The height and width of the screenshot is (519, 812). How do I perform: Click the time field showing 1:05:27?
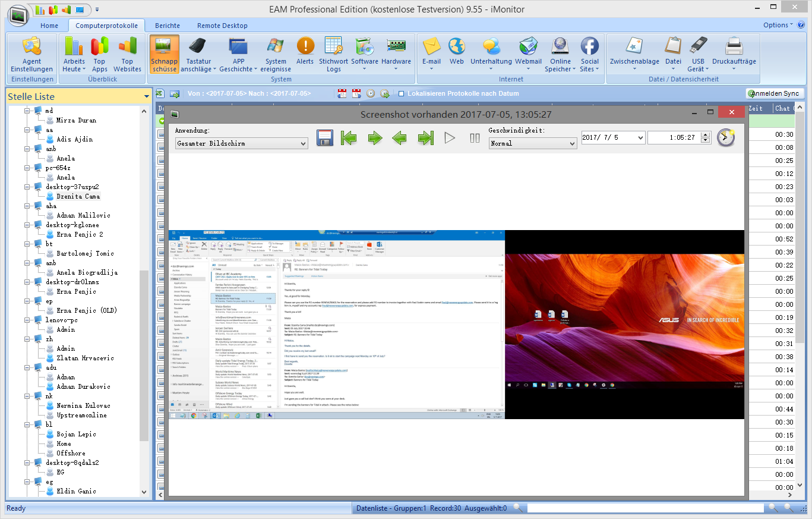pyautogui.click(x=674, y=138)
